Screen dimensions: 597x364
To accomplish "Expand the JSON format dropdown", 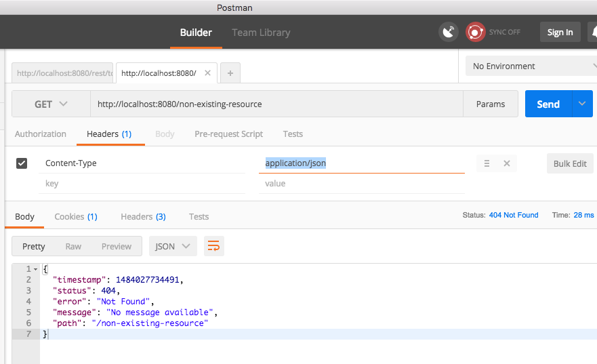I will point(173,246).
